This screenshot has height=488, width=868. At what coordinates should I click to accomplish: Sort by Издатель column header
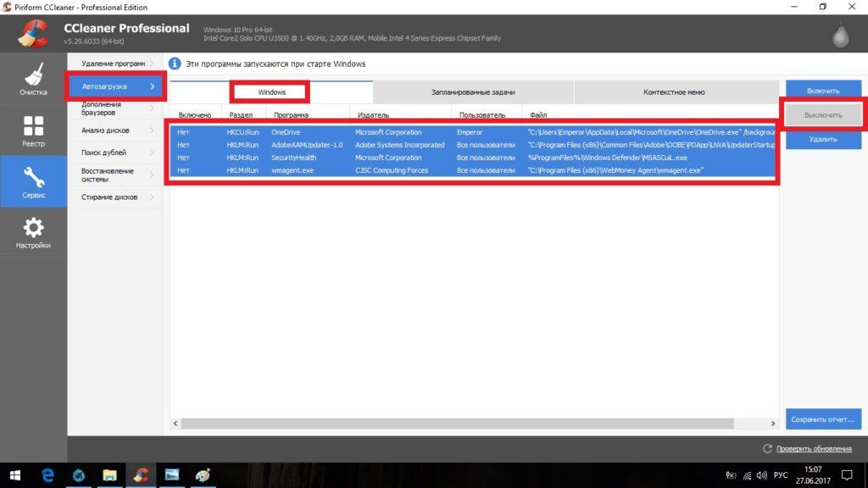[x=374, y=115]
